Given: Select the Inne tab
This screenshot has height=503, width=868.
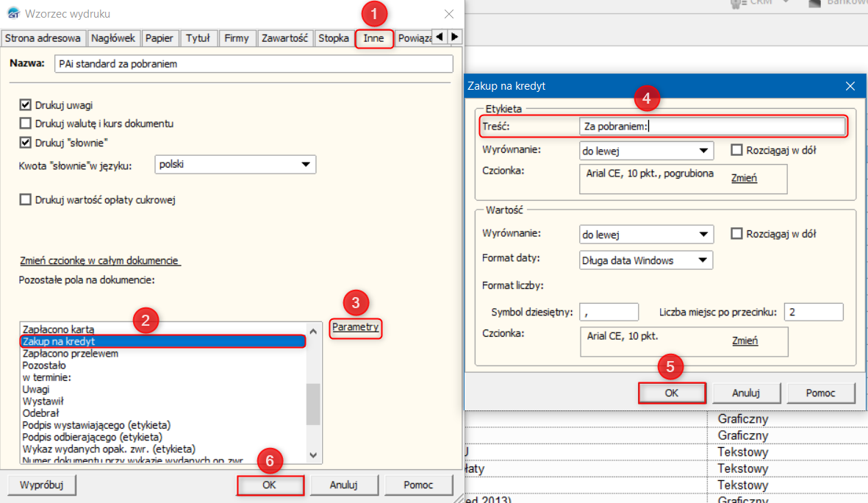Looking at the screenshot, I should [x=373, y=38].
